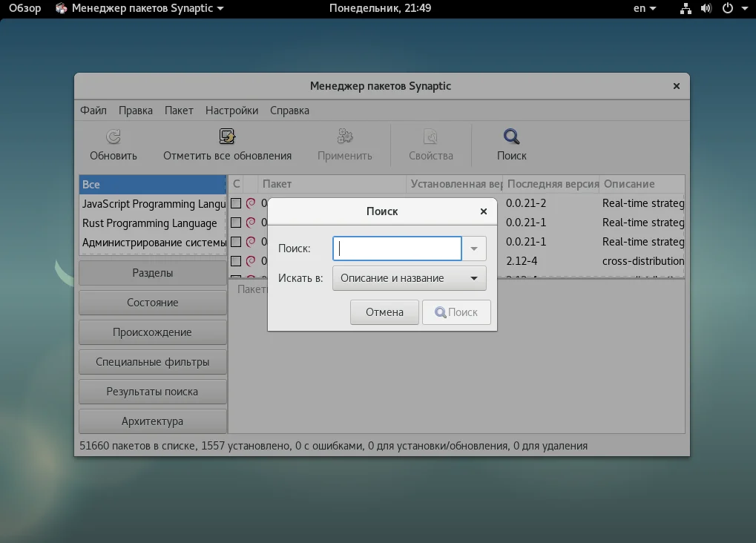The image size is (756, 543).
Task: Click the Применить gears icon
Action: pos(345,136)
